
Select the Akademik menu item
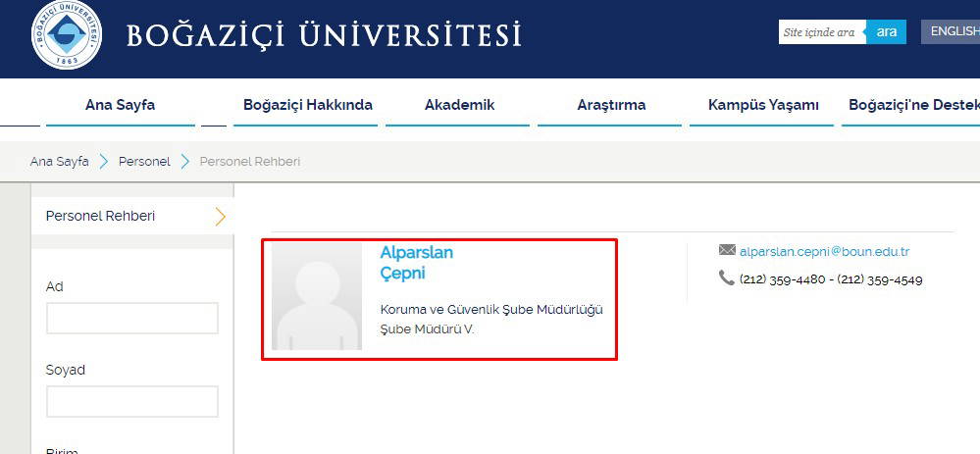coord(459,106)
